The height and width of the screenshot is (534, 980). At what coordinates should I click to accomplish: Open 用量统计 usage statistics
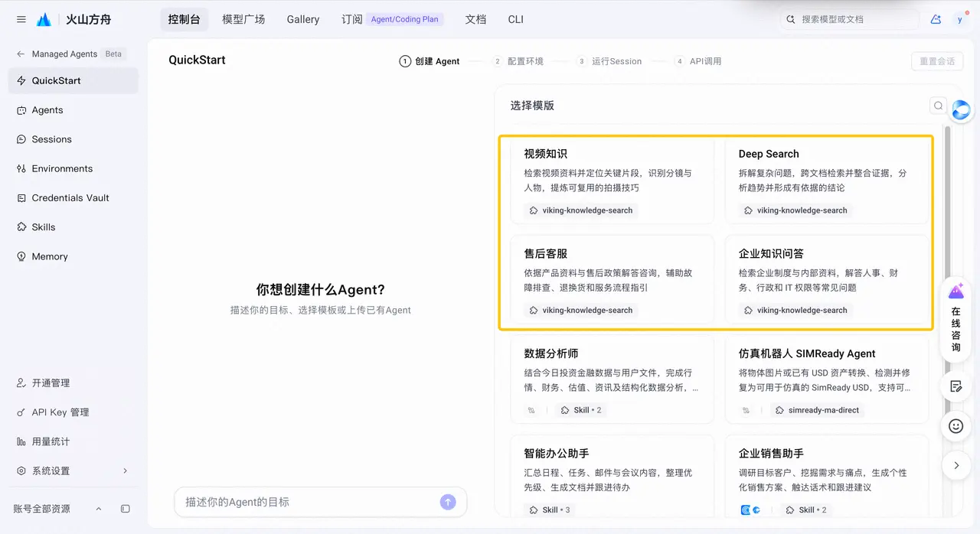pos(73,441)
